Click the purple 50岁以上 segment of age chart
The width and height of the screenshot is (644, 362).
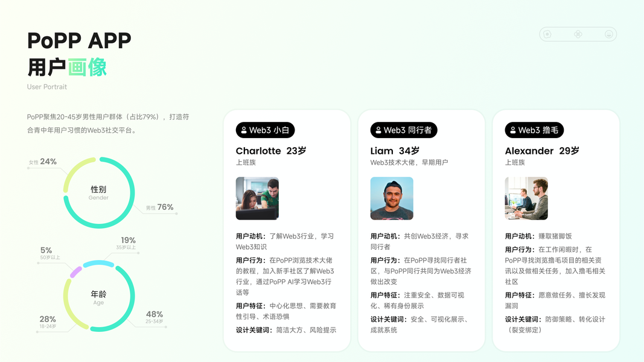(76, 271)
